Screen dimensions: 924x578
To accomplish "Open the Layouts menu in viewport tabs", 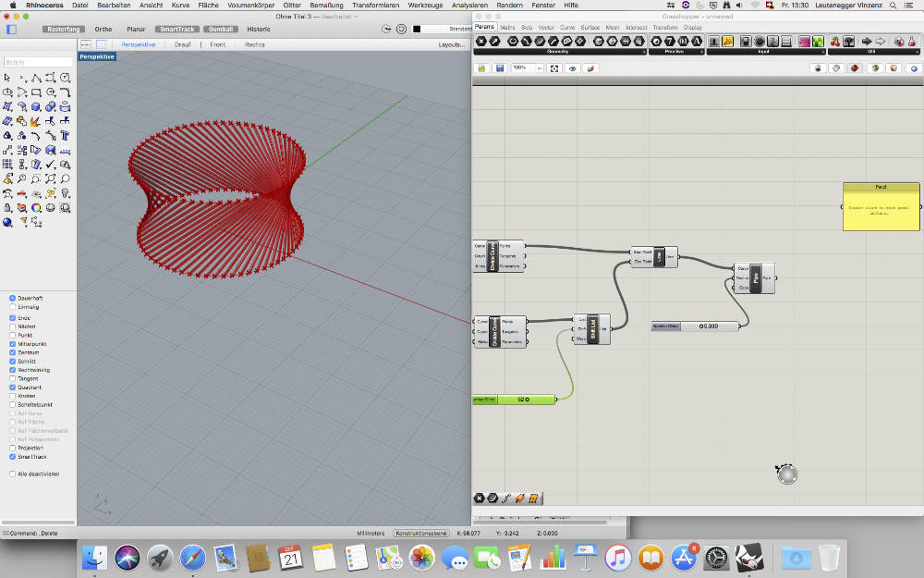I will click(451, 44).
